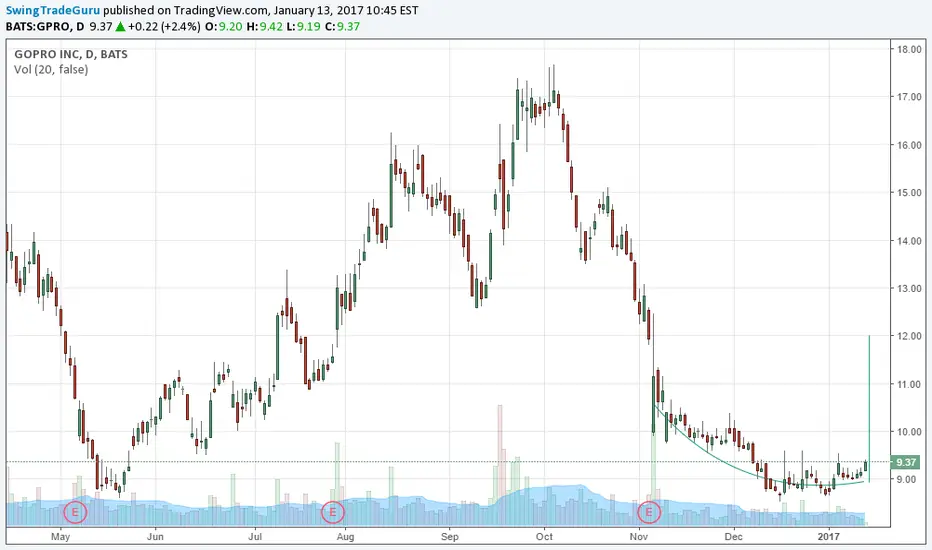Click the Jun label on time axis
The image size is (932, 550).
[155, 536]
